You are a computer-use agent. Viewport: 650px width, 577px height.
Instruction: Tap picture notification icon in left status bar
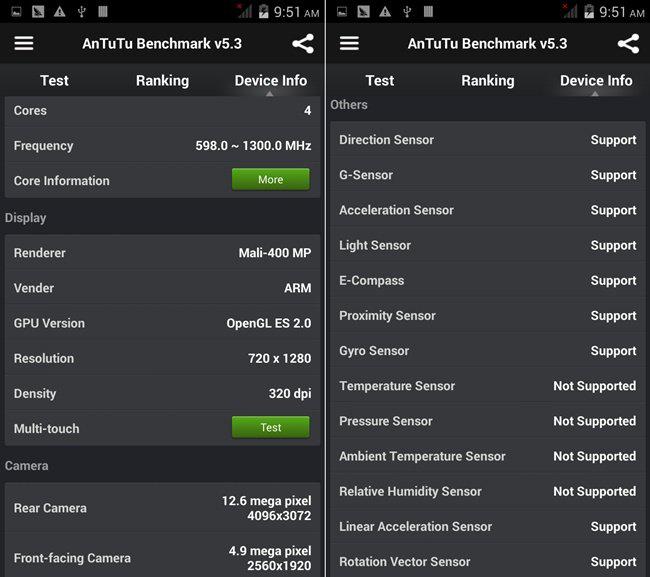coord(16,12)
